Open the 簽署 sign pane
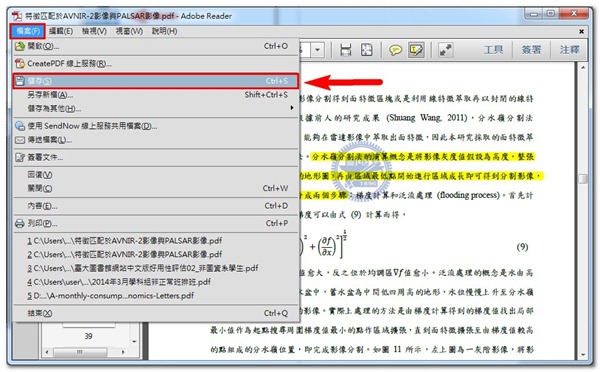Viewport: 600px width, 372px height. 531,50
